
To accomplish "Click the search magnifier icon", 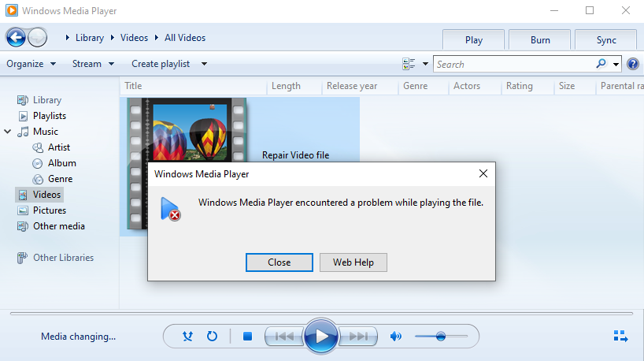I will pos(601,64).
